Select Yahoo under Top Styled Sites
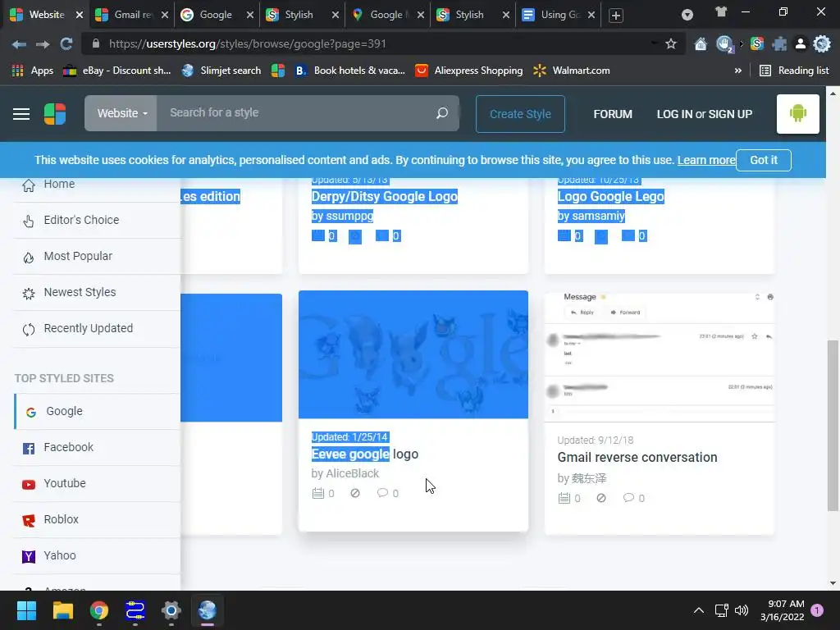The width and height of the screenshot is (840, 630). 97,555
